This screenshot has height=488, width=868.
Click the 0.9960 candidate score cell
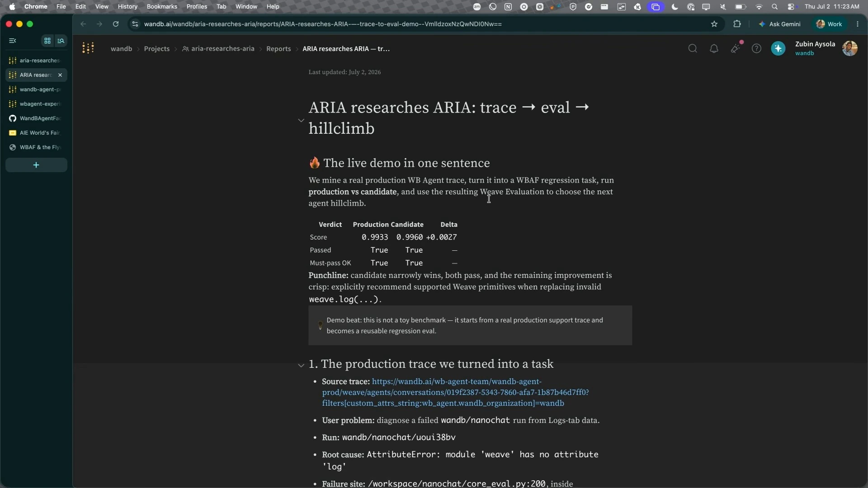[x=410, y=237]
